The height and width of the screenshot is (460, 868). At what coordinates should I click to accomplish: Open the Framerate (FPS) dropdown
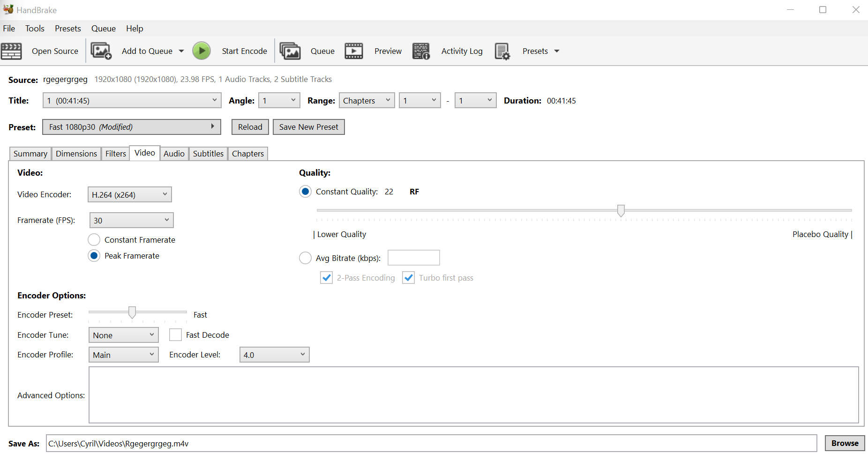(131, 220)
